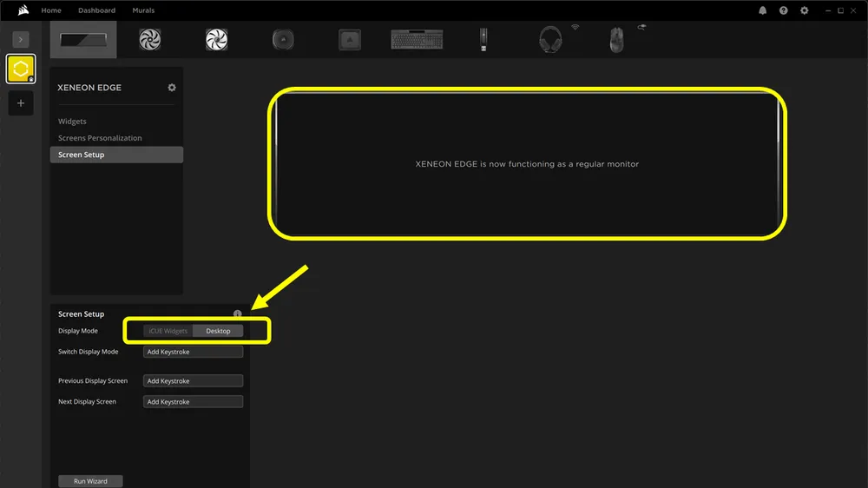Select the square triangle-logo device icon

[x=350, y=39]
